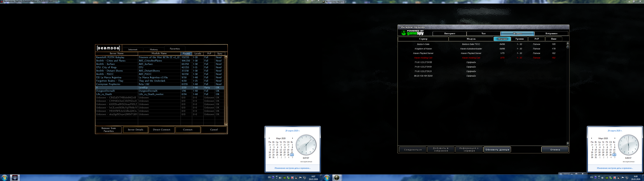Select the Журнал tab in the NWN2 browser

point(517,34)
